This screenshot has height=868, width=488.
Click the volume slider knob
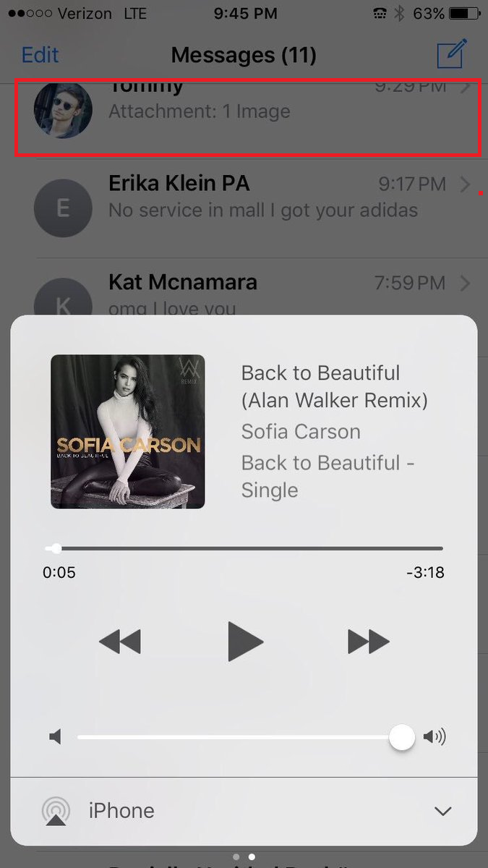coord(401,737)
